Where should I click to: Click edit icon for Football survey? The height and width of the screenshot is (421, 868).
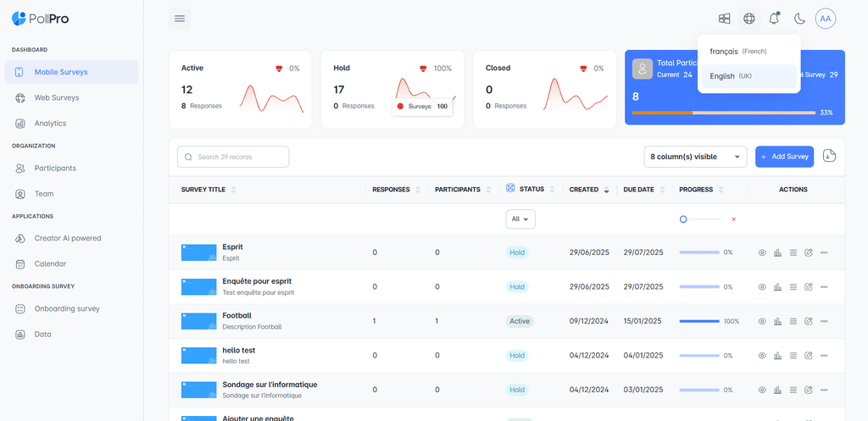808,321
